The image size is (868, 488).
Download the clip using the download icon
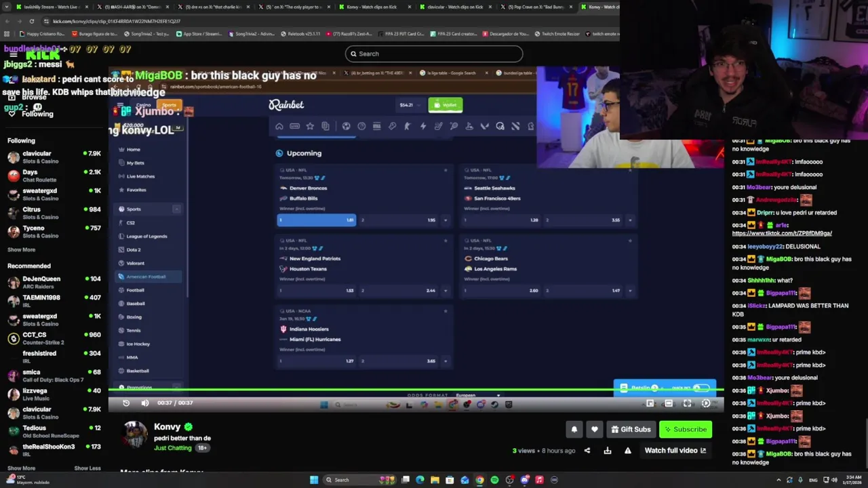tap(608, 451)
